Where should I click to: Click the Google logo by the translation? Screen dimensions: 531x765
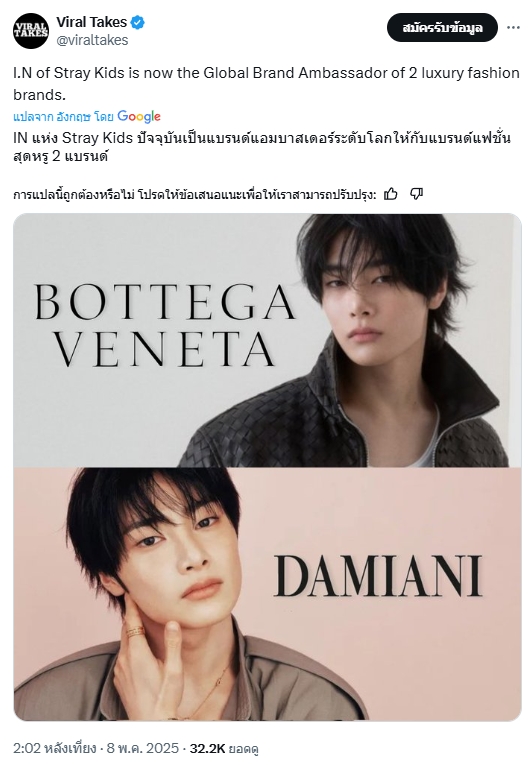click(x=139, y=117)
